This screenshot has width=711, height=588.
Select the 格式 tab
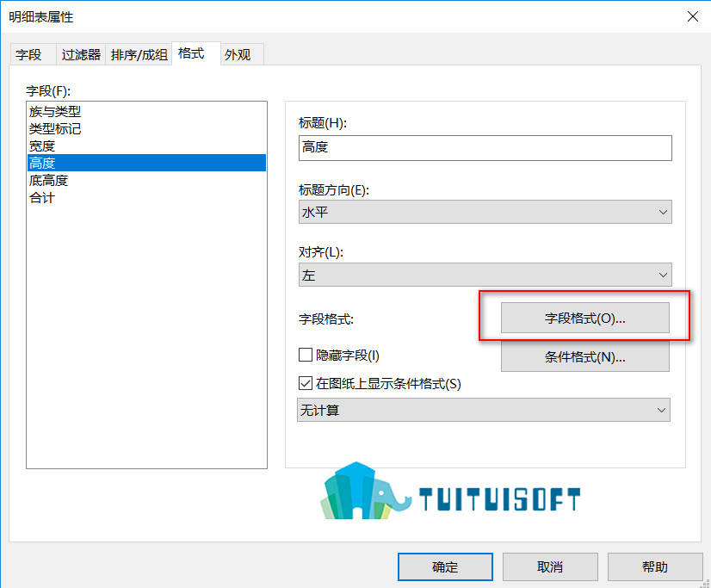coord(196,53)
